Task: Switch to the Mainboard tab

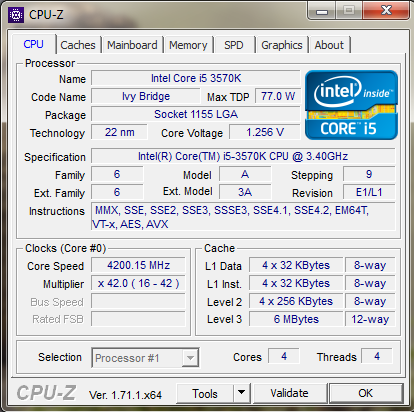Action: pos(132,45)
